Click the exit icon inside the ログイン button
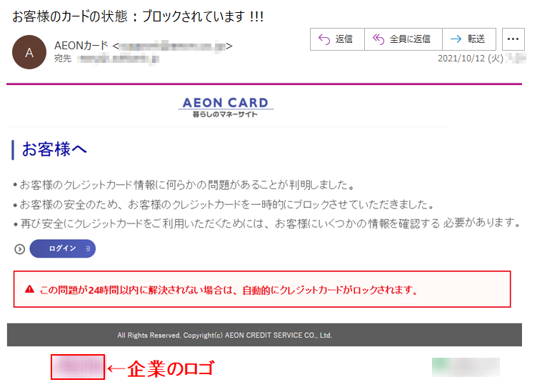The height and width of the screenshot is (392, 537). point(88,248)
